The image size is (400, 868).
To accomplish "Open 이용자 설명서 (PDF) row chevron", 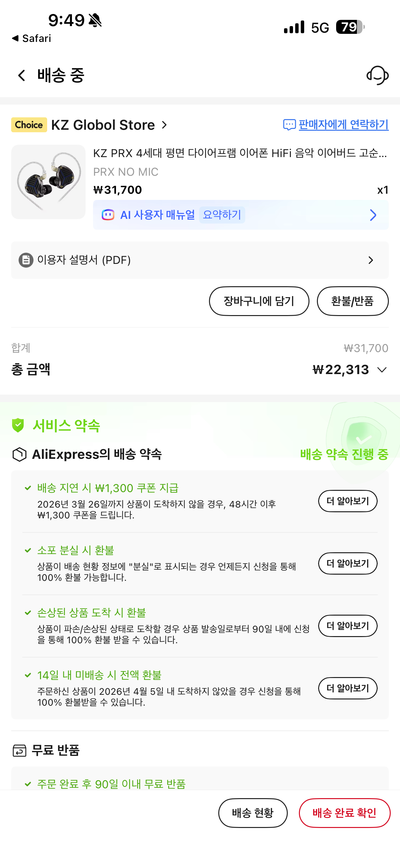I will [371, 260].
